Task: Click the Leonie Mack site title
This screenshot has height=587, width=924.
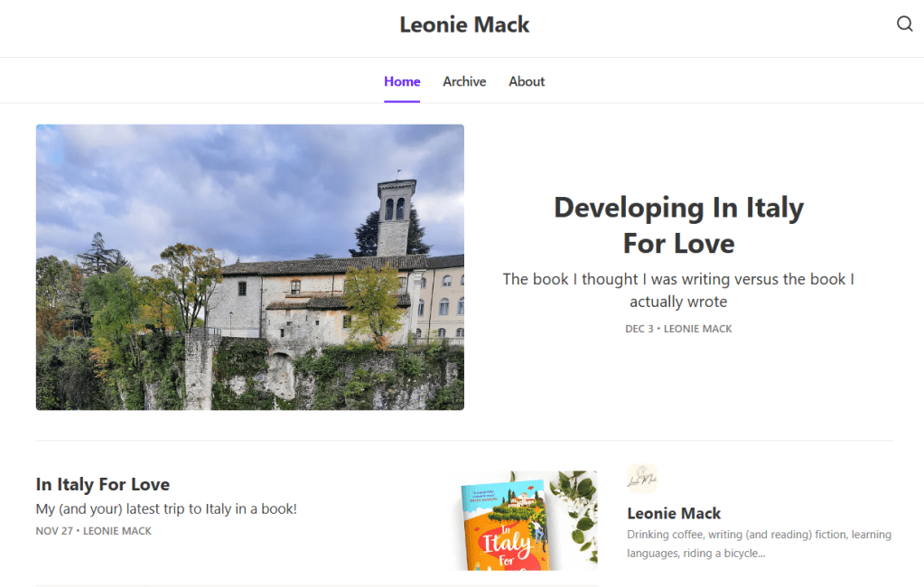Action: click(x=464, y=24)
